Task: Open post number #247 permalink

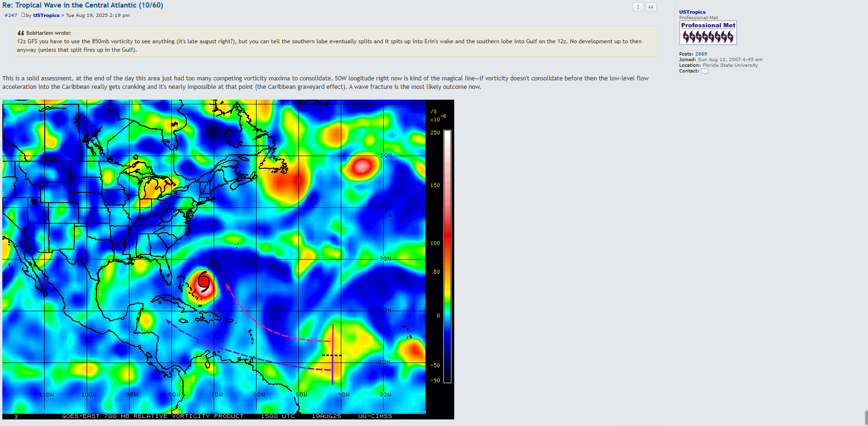Action: [11, 16]
